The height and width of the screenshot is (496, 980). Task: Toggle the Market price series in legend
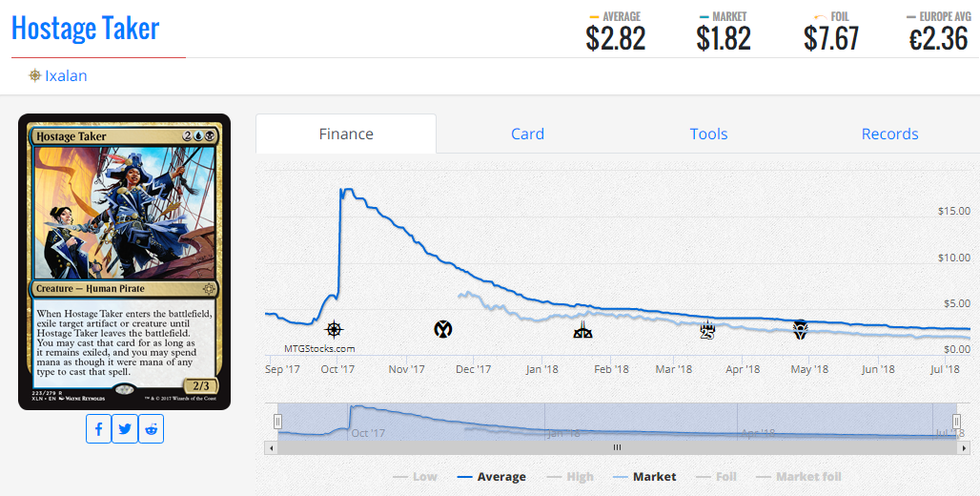pos(644,477)
